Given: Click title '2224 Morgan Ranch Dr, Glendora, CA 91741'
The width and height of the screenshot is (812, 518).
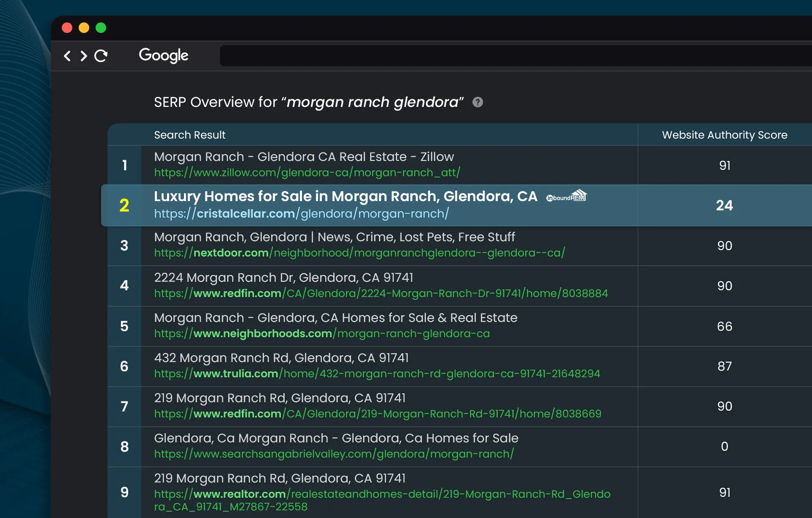Looking at the screenshot, I should pyautogui.click(x=283, y=278).
